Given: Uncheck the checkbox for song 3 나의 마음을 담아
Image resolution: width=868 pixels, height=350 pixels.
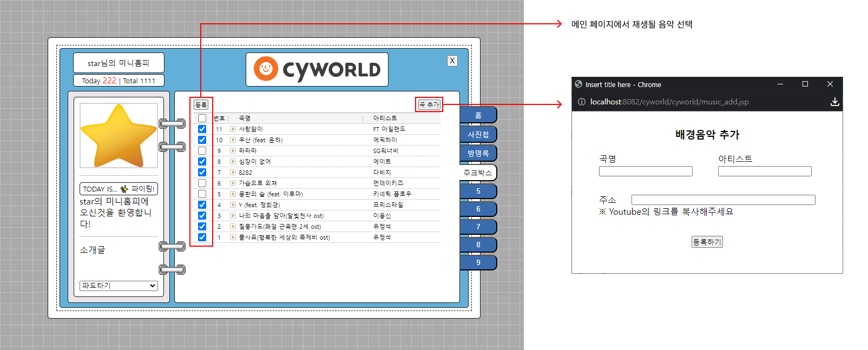Looking at the screenshot, I should point(202,215).
